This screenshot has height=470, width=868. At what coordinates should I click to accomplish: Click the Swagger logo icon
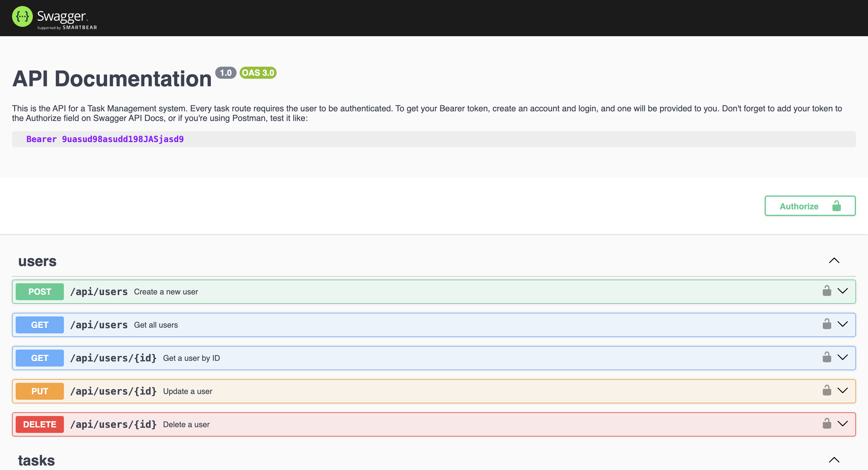click(x=22, y=16)
